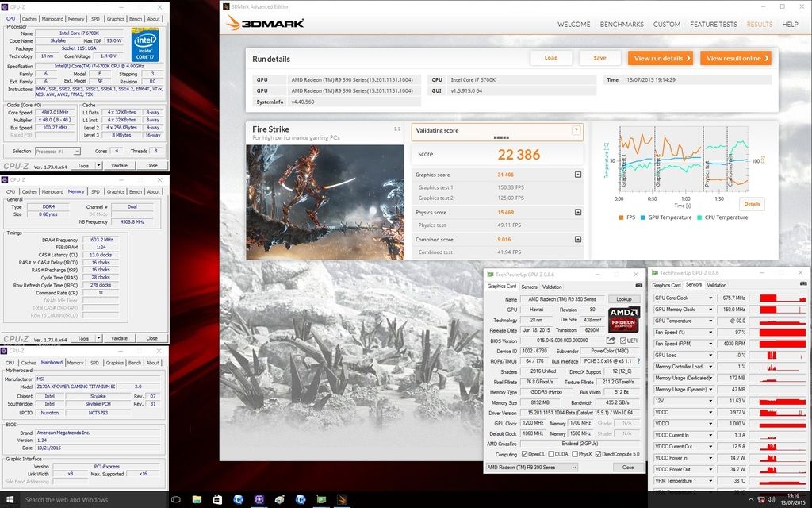Collapse the Graphics score section
Screen dimensions: 812x508
[x=578, y=175]
